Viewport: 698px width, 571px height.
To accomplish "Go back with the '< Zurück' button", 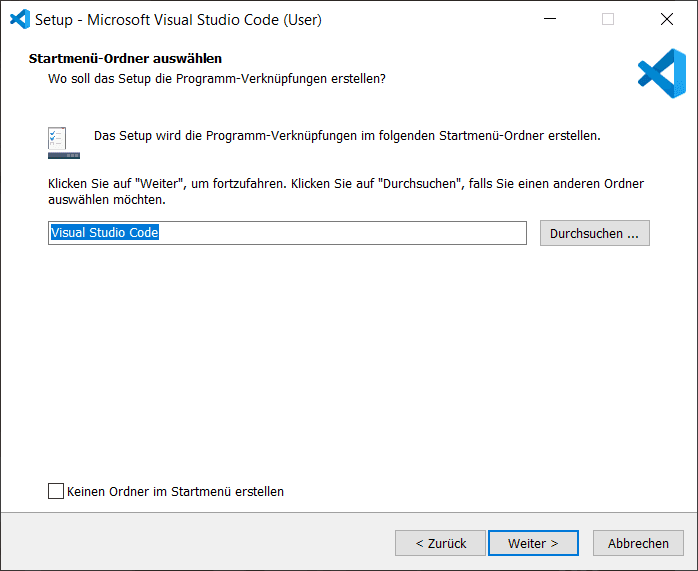I will pyautogui.click(x=440, y=543).
